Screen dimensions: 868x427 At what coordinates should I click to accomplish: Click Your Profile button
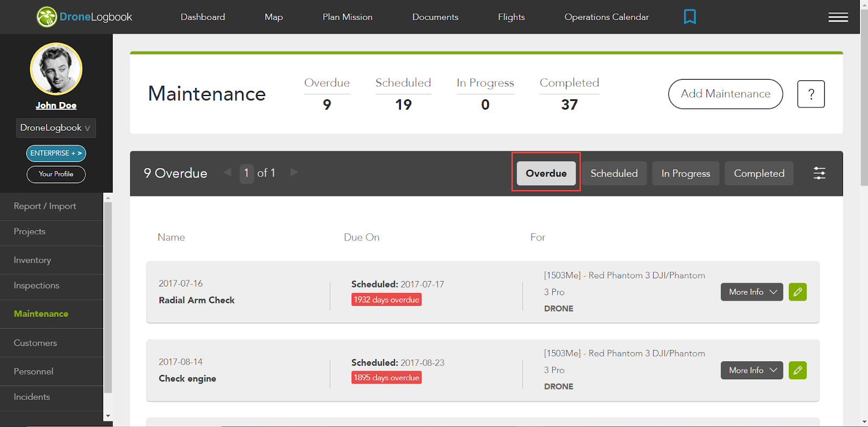click(56, 174)
